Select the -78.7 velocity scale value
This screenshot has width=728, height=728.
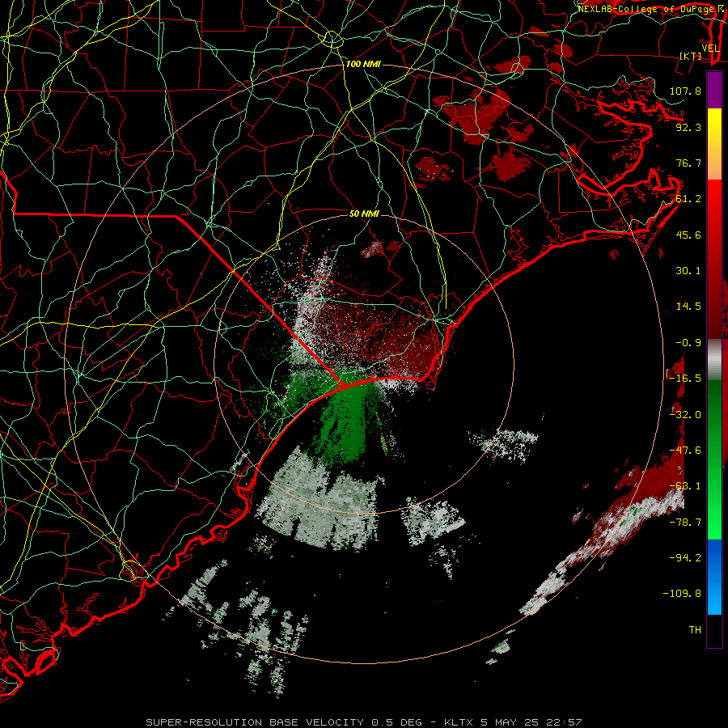pos(685,523)
